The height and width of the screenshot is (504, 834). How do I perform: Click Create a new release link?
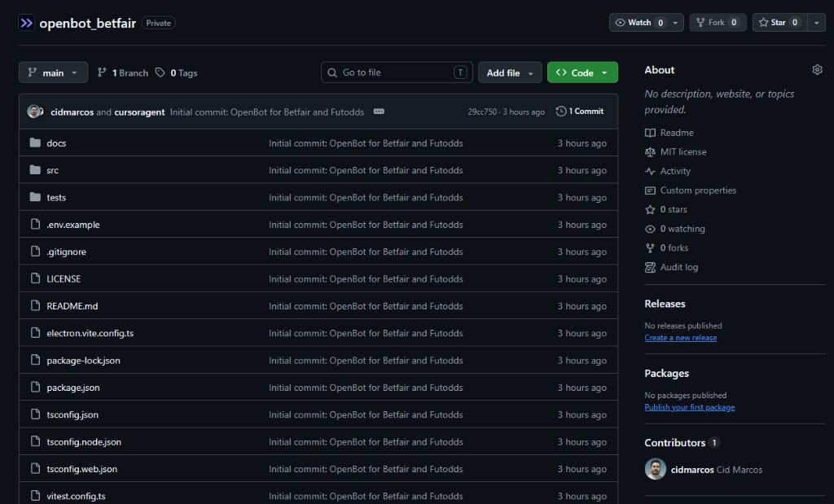click(680, 338)
